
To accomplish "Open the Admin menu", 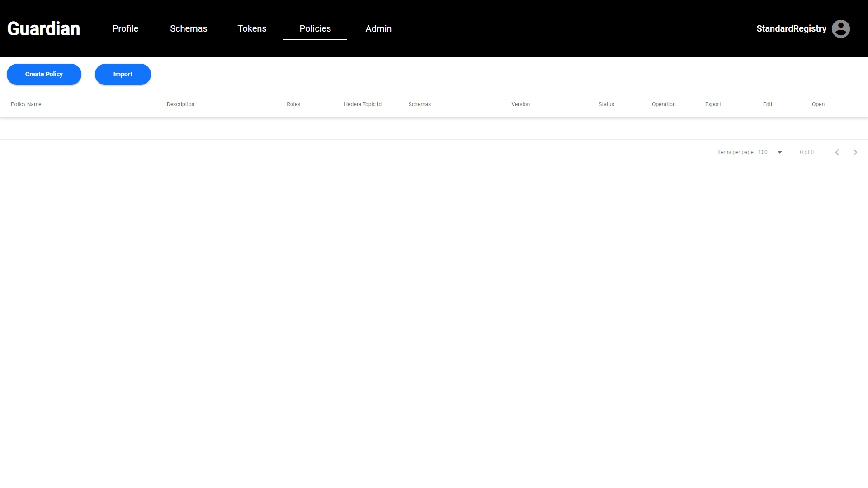I will [x=378, y=28].
